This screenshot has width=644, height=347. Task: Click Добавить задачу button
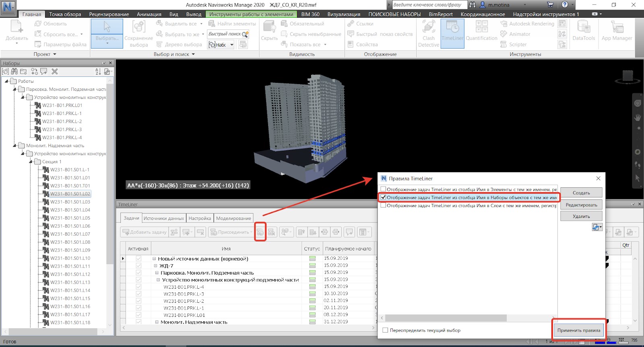coord(144,232)
